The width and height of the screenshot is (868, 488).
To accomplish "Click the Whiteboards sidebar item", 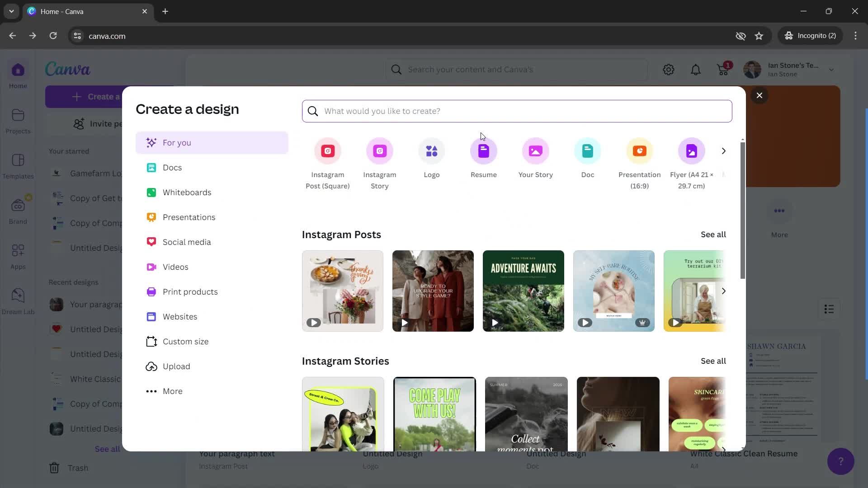I will point(188,192).
